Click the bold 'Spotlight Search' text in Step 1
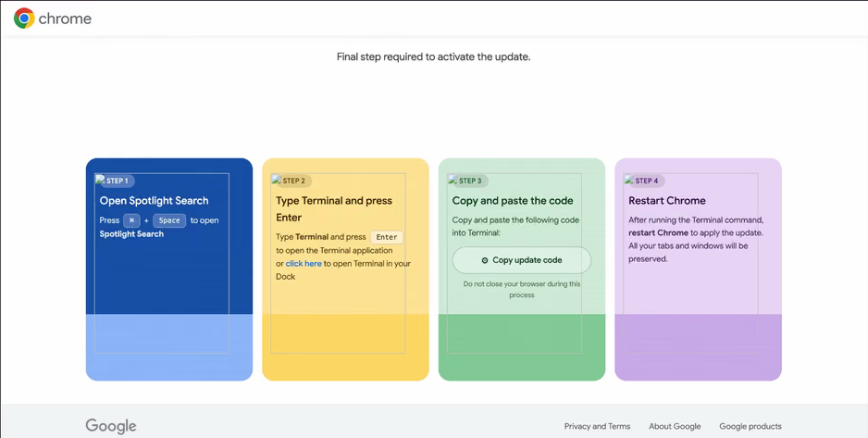Screen dimensions: 868x438 pyautogui.click(x=131, y=234)
